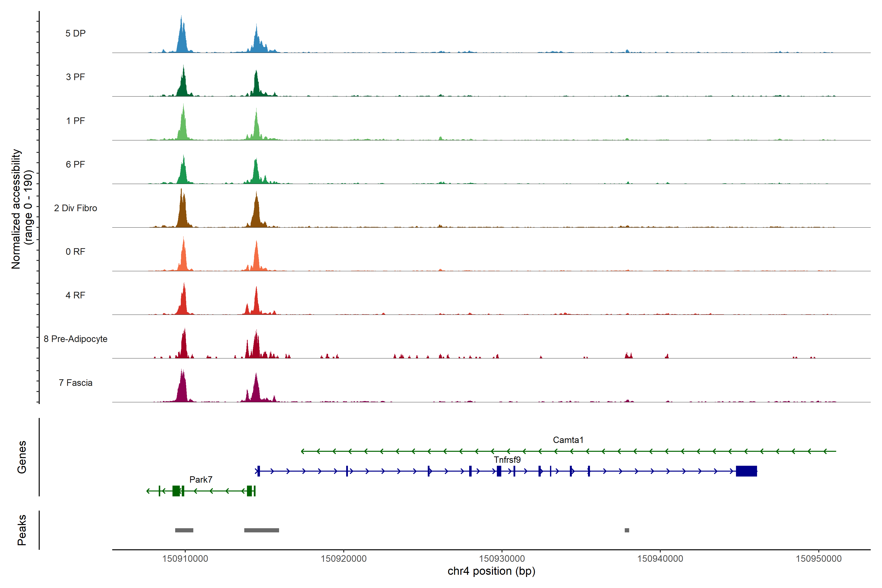
Task: Select the 2 Div Fibro track label
Action: [x=75, y=208]
